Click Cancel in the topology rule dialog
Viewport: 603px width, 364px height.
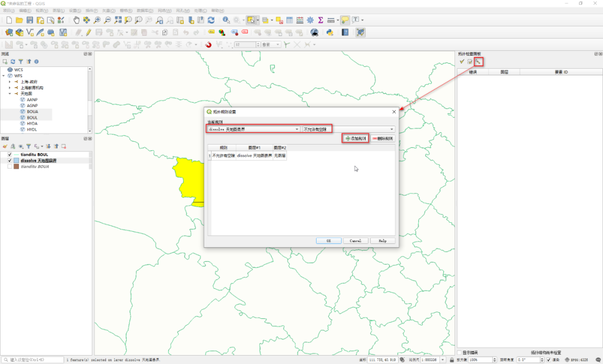pos(355,241)
